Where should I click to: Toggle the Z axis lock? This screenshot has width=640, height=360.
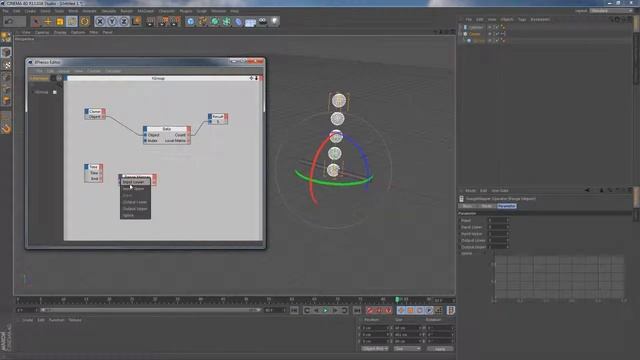(124, 21)
